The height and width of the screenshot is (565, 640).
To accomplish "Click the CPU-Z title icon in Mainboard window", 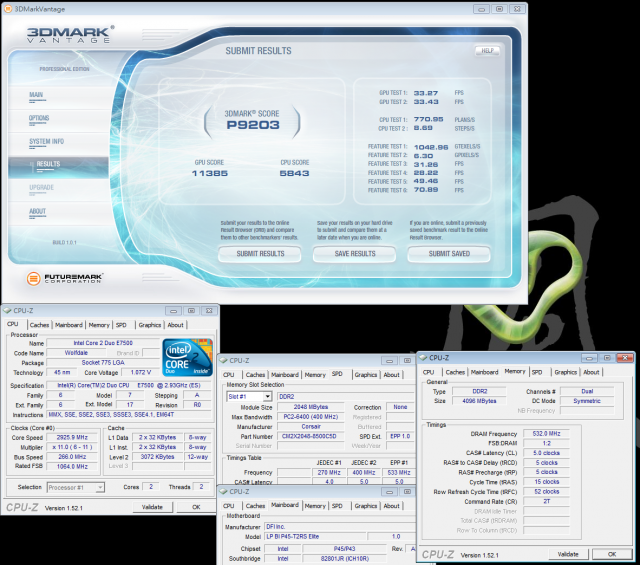I will click(x=223, y=492).
